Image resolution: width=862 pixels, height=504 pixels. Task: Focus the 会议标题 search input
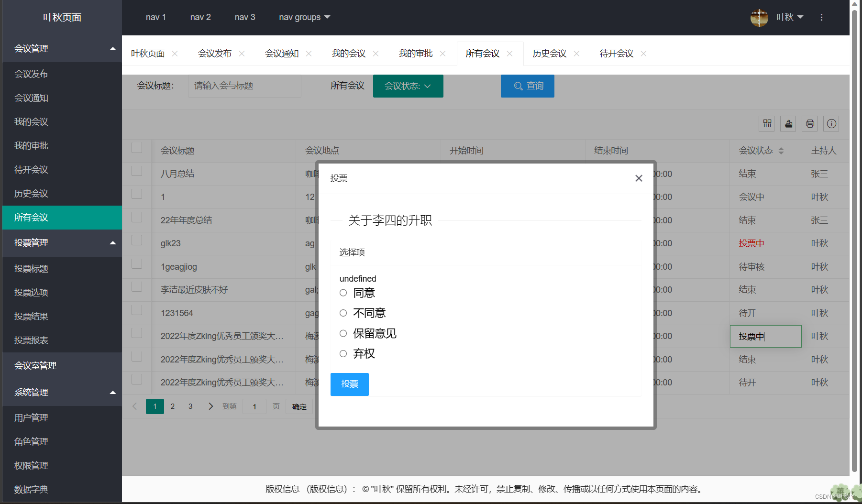click(x=244, y=86)
